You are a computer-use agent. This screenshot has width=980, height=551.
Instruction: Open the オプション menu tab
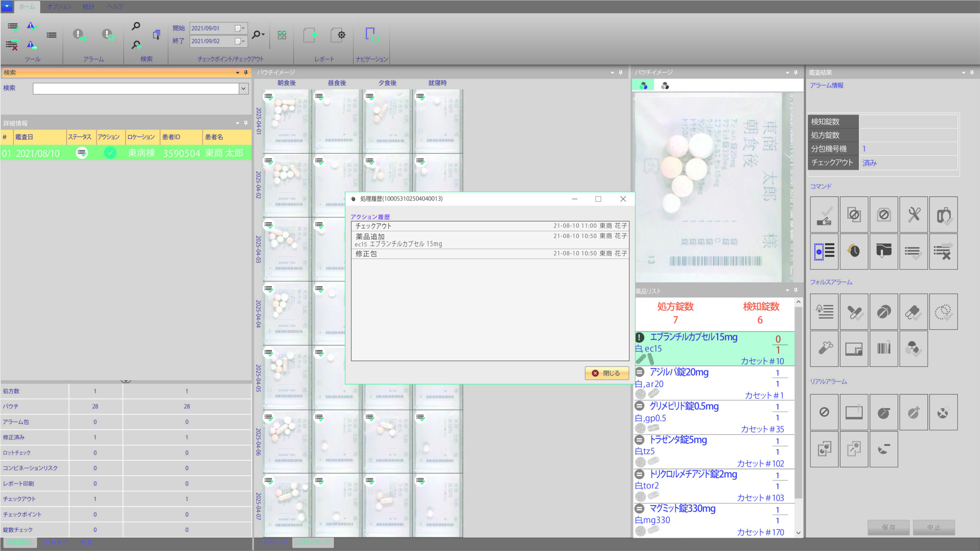59,7
